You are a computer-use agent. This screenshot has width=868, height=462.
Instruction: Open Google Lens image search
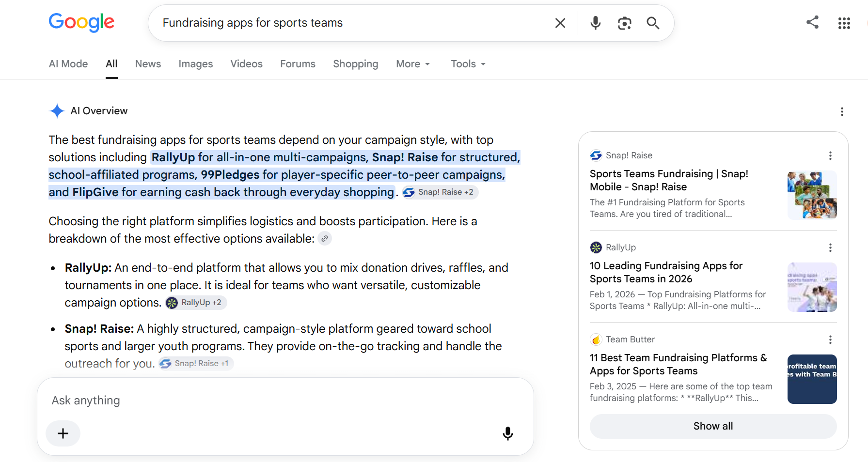pyautogui.click(x=625, y=23)
